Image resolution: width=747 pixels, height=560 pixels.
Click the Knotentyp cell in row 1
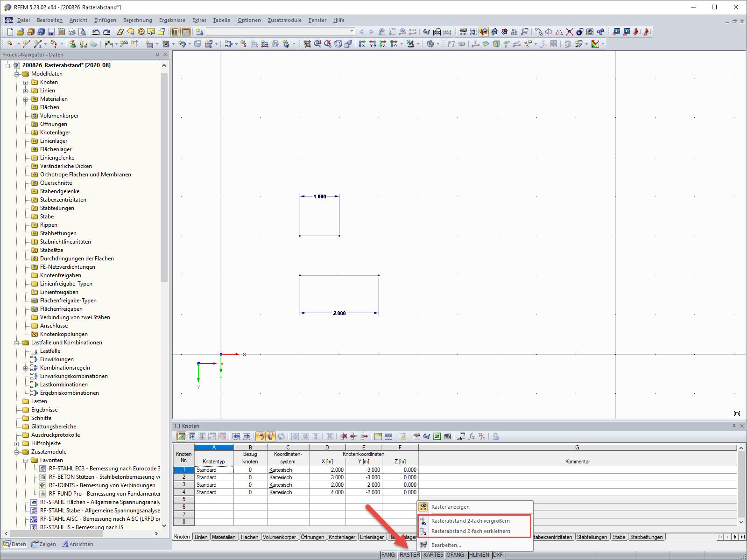(214, 470)
